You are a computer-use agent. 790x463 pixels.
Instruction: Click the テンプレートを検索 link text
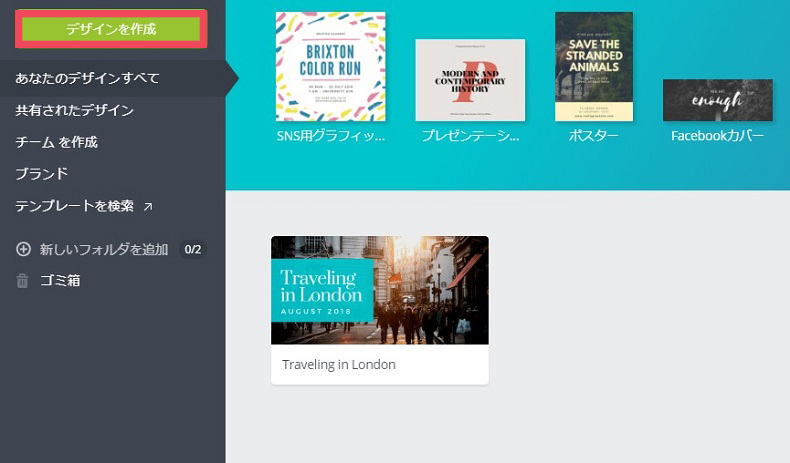coord(74,206)
